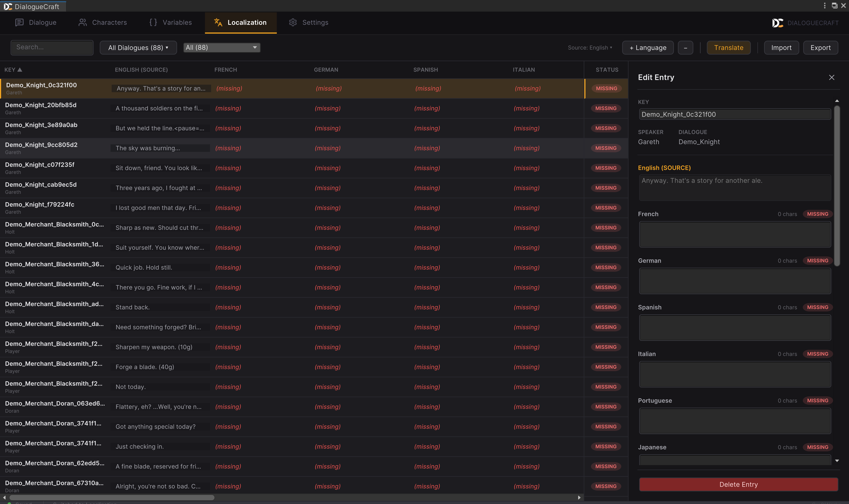Screen dimensions: 849x504
Task: Click the 'Stand back.' source cell
Action: (160, 307)
